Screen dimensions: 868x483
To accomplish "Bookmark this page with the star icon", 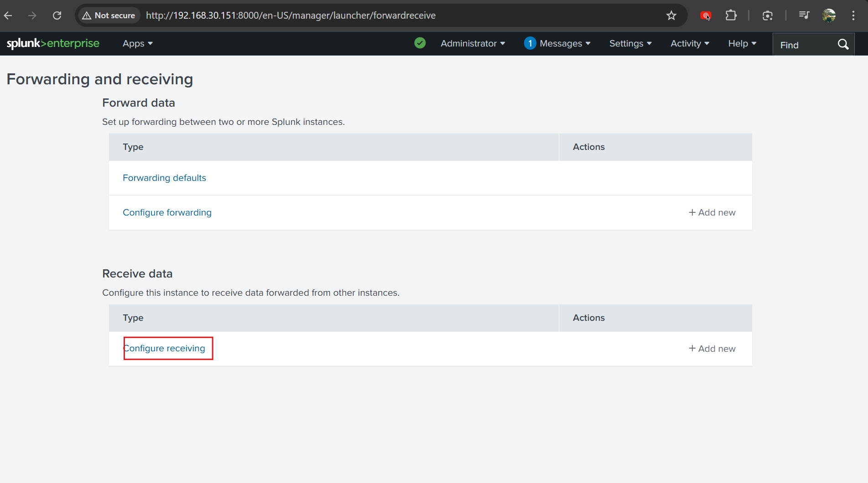I will (671, 15).
